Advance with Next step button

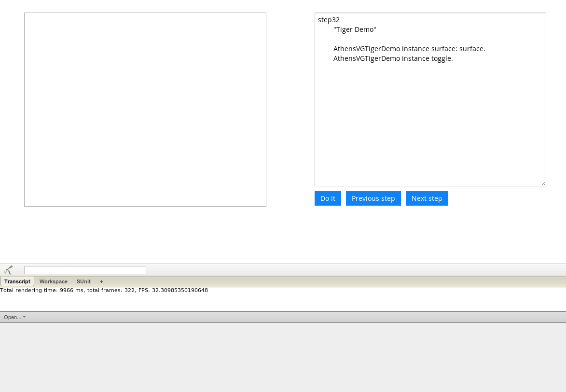tap(427, 198)
